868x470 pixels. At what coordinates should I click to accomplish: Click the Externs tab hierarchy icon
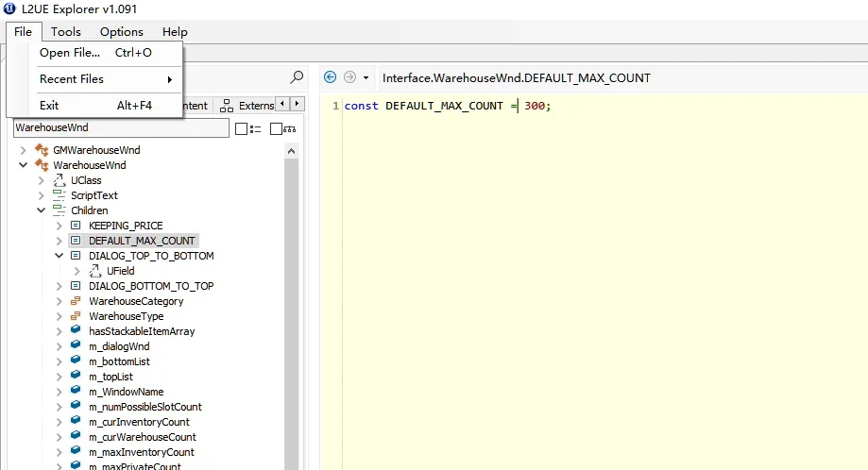pyautogui.click(x=227, y=106)
